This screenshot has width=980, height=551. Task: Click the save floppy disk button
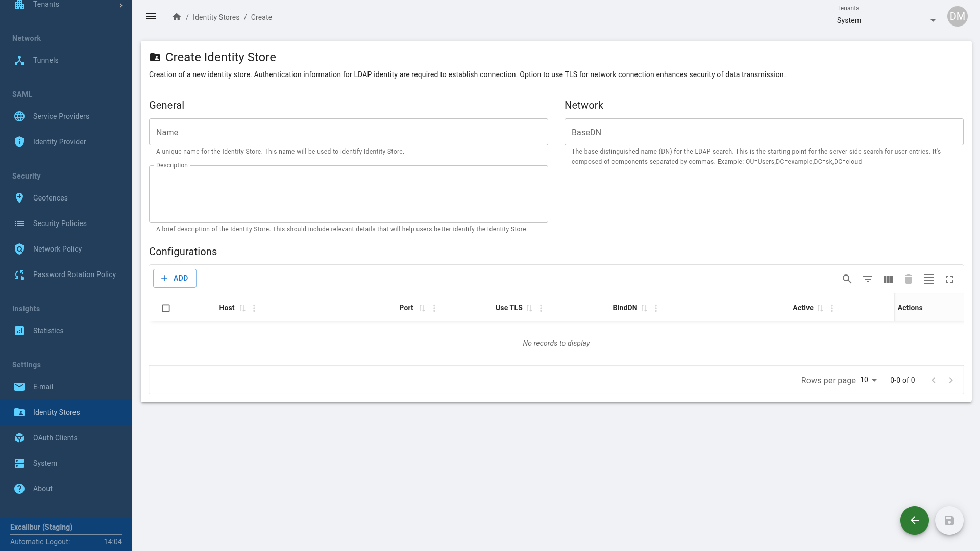pyautogui.click(x=949, y=520)
